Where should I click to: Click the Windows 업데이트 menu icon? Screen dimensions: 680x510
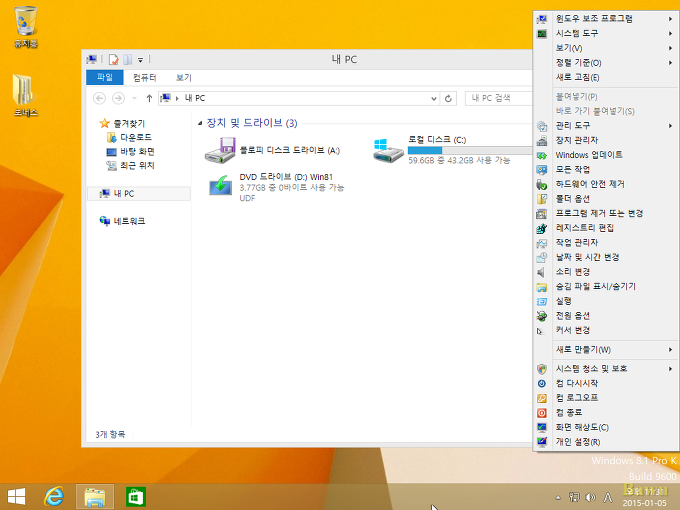542,155
